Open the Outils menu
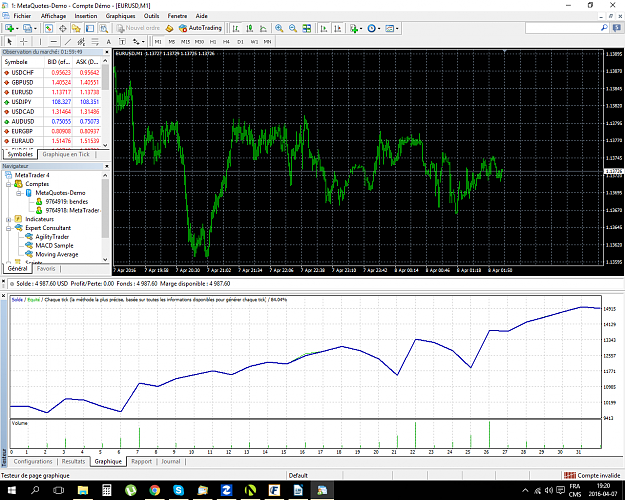This screenshot has height=500, width=625. click(151, 16)
